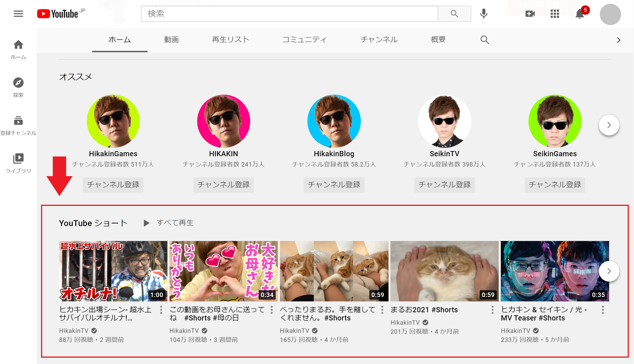
Task: Open the create video camera icon
Action: tap(530, 14)
